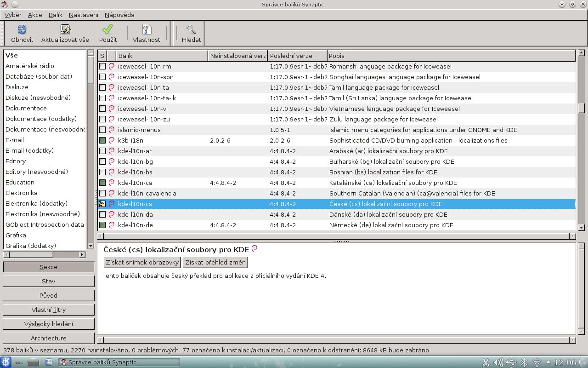This screenshot has height=368, width=588.
Task: Show Vlastní filtry filter list
Action: [49, 310]
